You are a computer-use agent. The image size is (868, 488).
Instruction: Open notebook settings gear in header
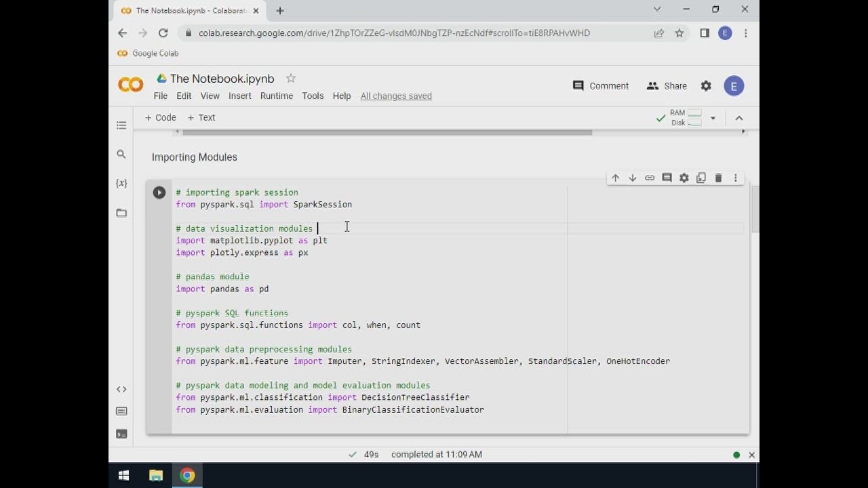click(x=706, y=86)
